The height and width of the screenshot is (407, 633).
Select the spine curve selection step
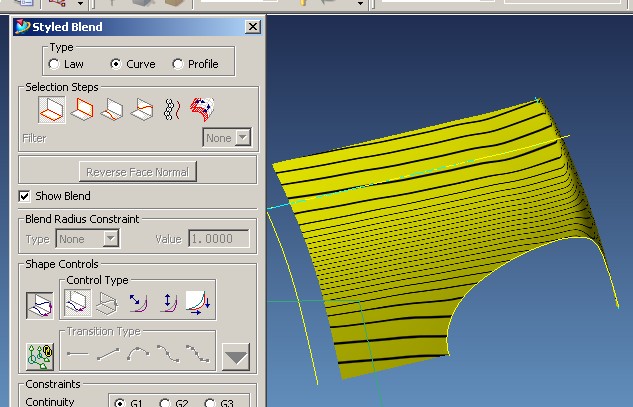(x=172, y=109)
